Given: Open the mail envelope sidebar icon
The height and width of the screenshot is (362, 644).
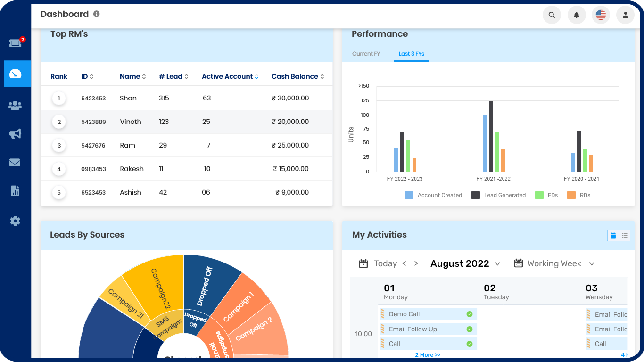Looking at the screenshot, I should coord(15,163).
